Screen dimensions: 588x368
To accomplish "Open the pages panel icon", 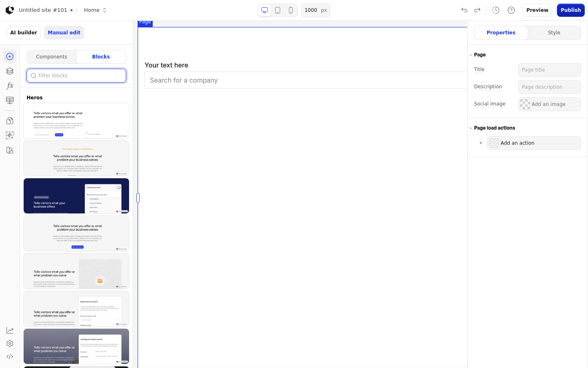I will coord(10,121).
